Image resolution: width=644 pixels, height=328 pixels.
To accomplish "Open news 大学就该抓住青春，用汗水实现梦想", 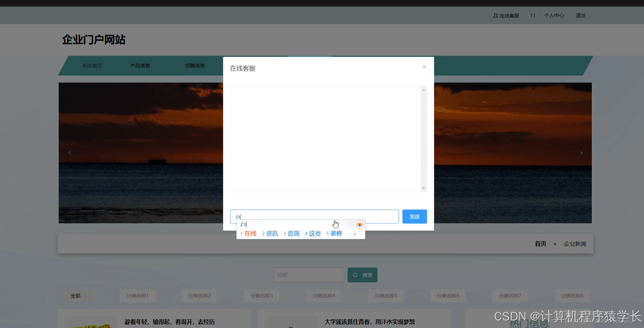I will click(x=369, y=322).
